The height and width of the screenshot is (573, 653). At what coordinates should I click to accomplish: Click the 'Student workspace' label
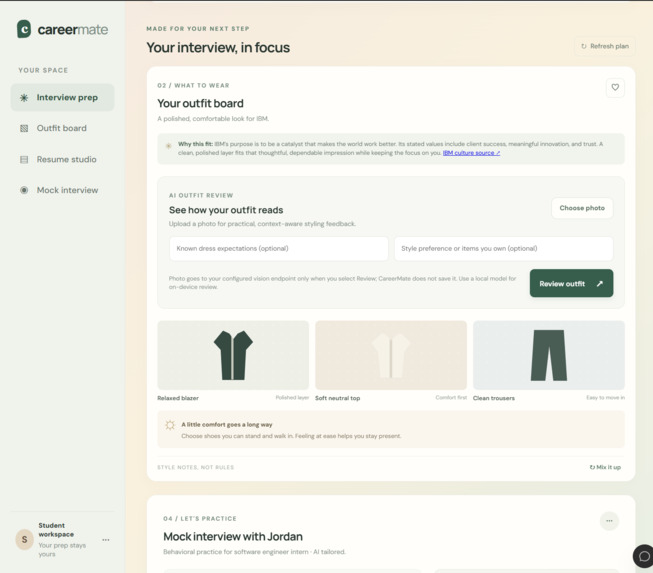[56, 530]
